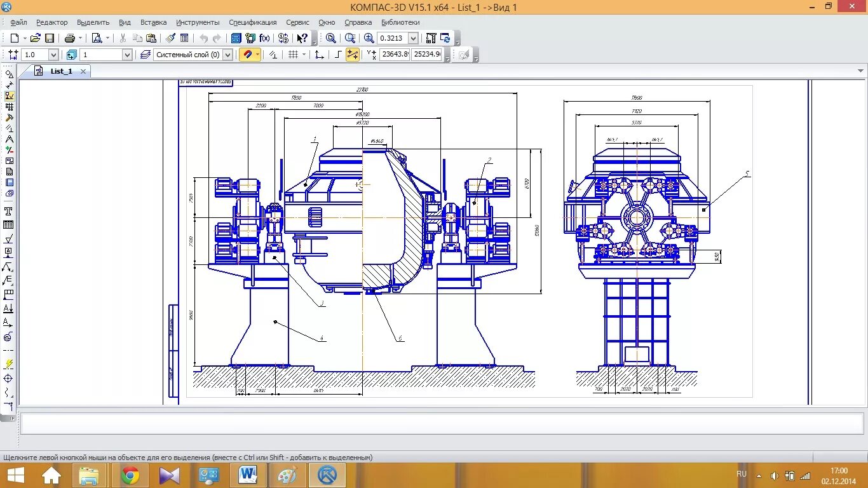This screenshot has width=868, height=488.
Task: Open the Editing hammer panel on left
Action: pos(9,118)
